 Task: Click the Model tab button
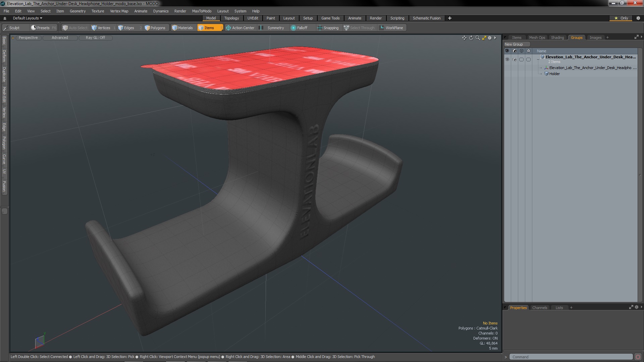[211, 18]
